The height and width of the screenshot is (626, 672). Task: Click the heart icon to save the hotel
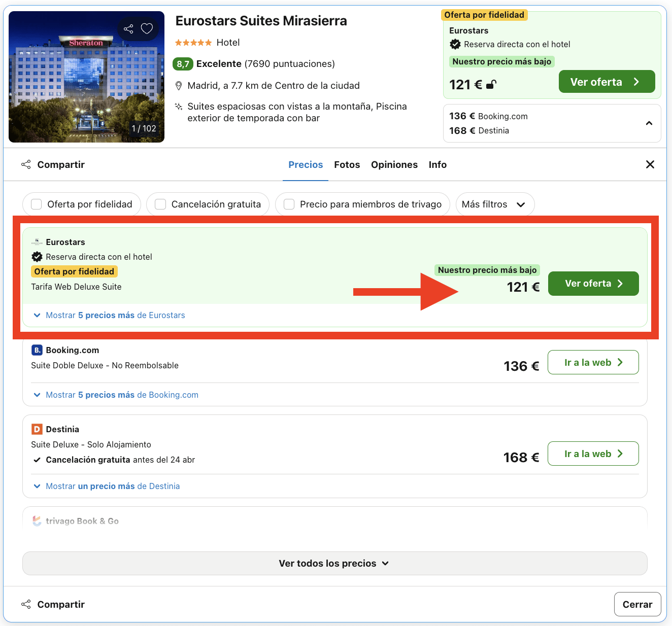[x=147, y=29]
